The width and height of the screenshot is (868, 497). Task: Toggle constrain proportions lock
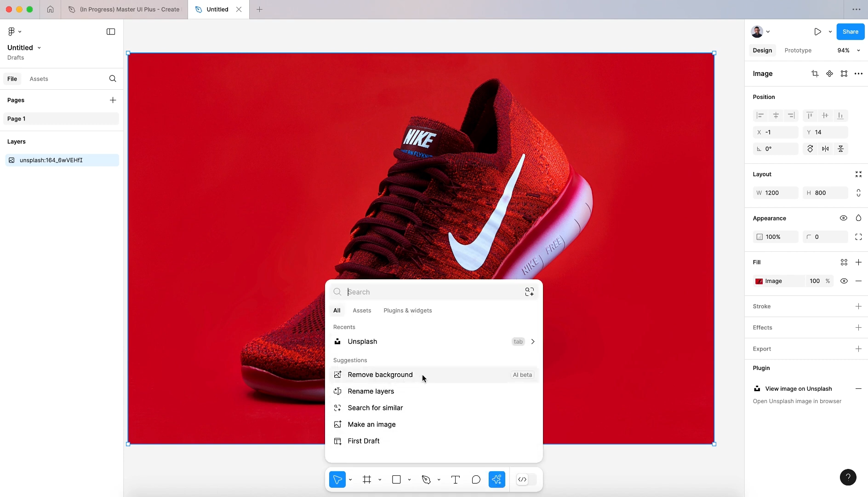point(858,193)
